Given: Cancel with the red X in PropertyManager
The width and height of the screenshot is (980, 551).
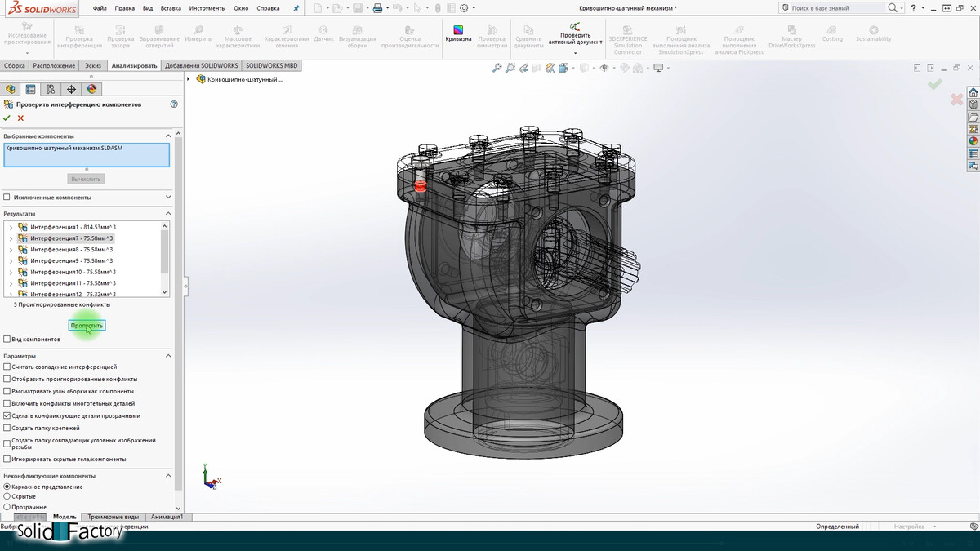Looking at the screenshot, I should [x=20, y=118].
